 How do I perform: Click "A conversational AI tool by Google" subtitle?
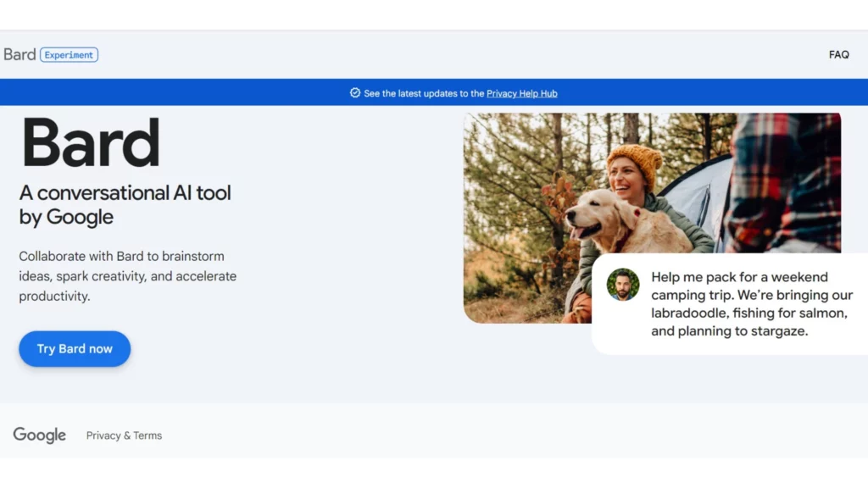(125, 205)
